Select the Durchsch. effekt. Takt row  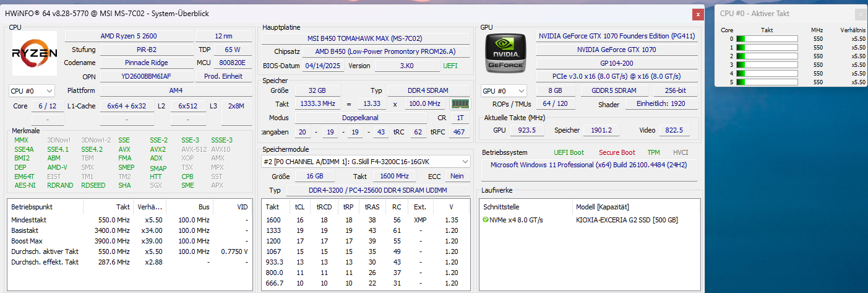coord(129,262)
